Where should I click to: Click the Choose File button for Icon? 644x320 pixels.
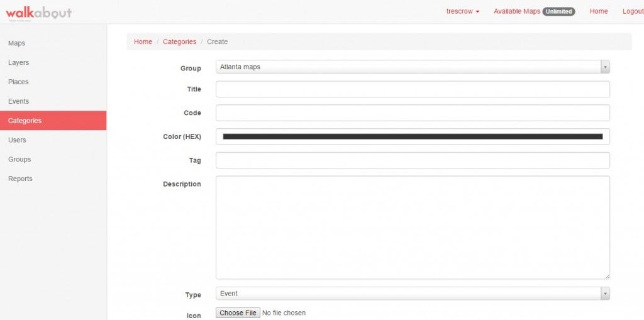[x=238, y=312]
